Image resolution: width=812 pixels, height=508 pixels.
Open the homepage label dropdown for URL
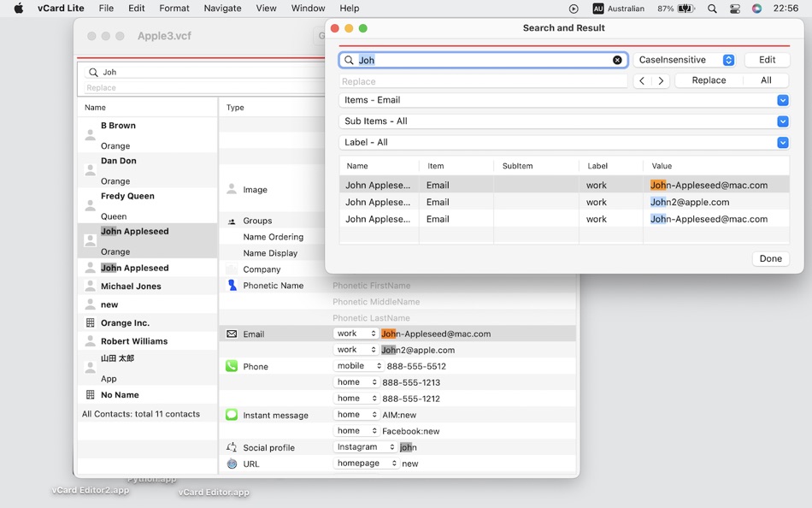click(366, 463)
